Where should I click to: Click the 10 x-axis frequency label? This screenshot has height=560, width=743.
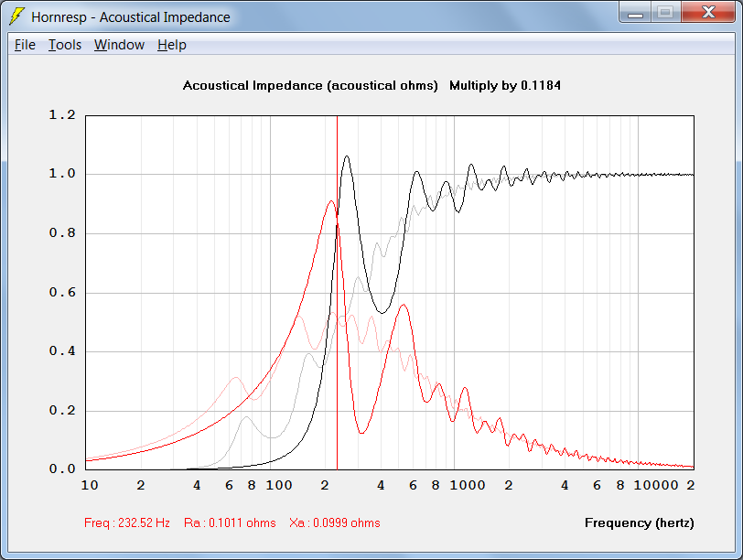pyautogui.click(x=90, y=485)
